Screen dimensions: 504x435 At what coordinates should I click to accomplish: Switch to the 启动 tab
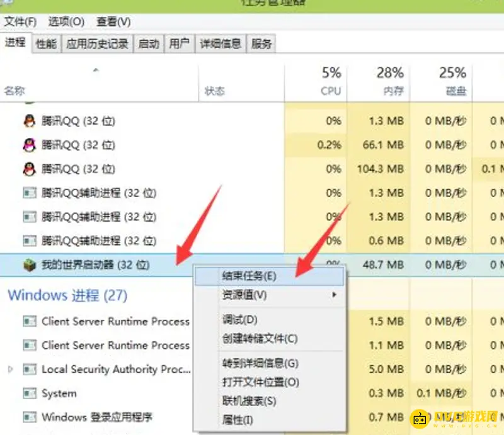(x=149, y=43)
